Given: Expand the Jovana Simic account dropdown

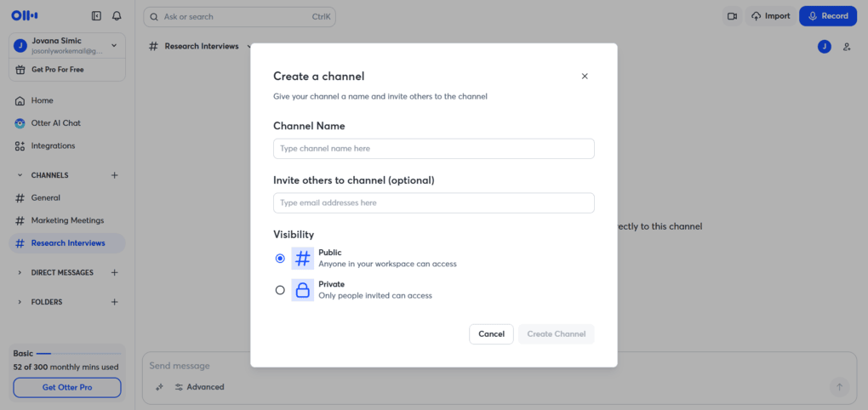Looking at the screenshot, I should [114, 45].
